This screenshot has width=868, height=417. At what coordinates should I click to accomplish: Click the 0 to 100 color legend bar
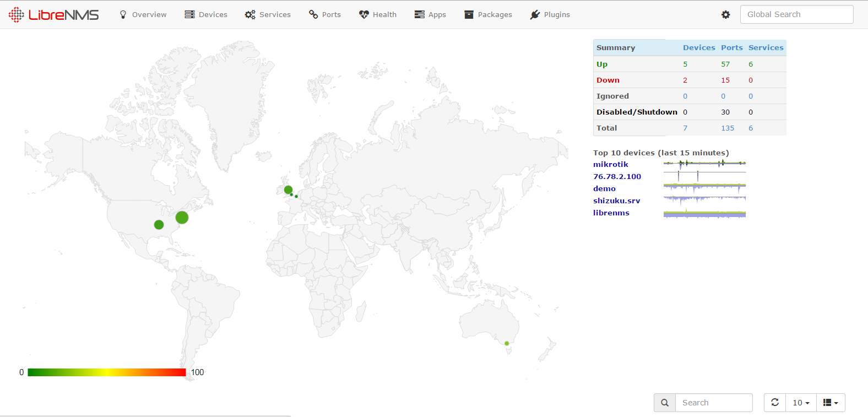click(107, 372)
